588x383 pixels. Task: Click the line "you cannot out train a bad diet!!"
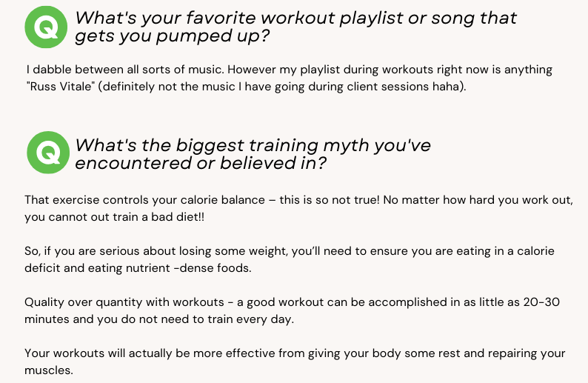pos(114,217)
